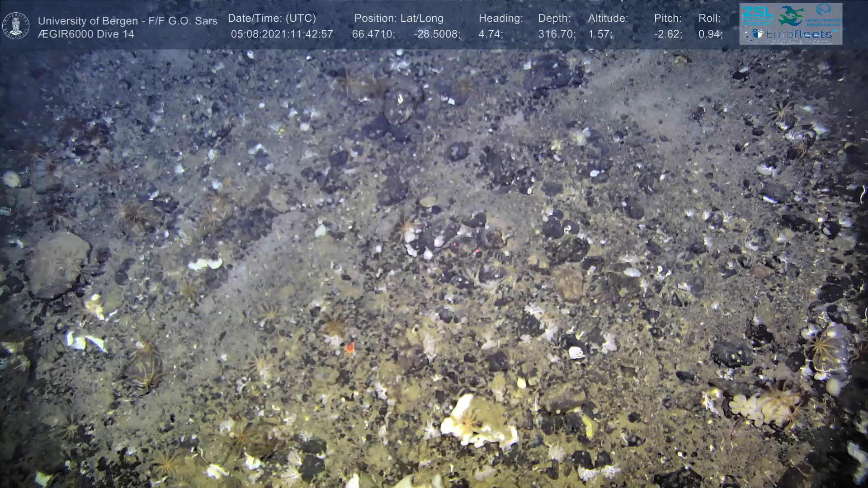The image size is (868, 488).
Task: Click the 'Date/Time: (UTC)' header
Action: point(272,19)
